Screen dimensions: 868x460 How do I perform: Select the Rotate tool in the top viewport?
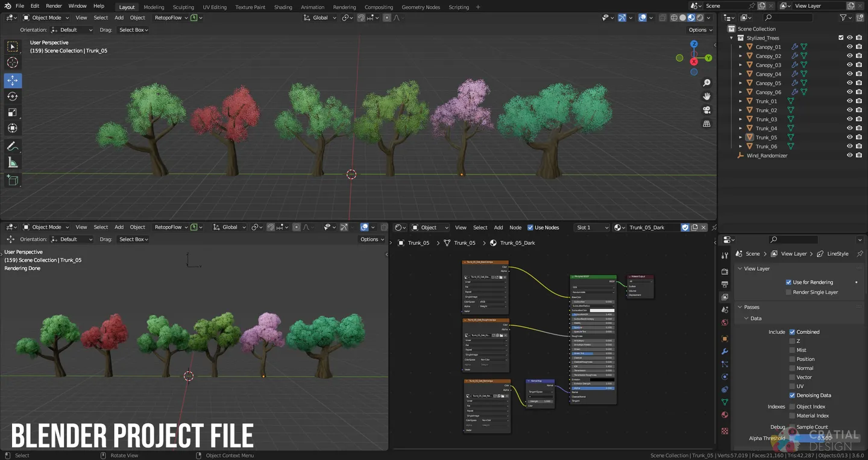[x=13, y=96]
